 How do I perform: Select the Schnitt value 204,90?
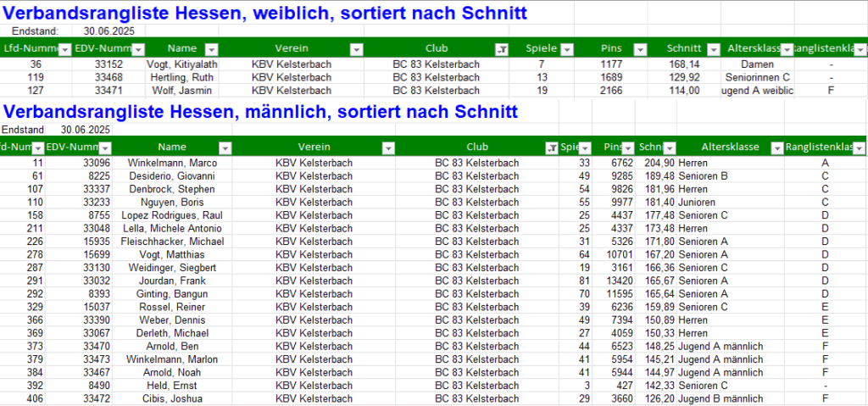click(x=658, y=163)
